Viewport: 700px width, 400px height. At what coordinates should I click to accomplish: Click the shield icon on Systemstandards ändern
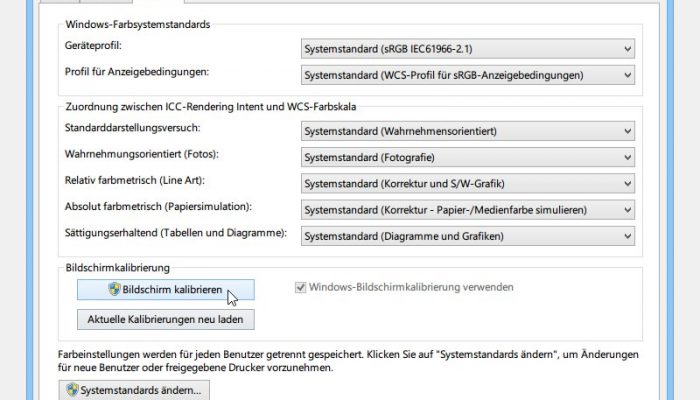pos(72,390)
